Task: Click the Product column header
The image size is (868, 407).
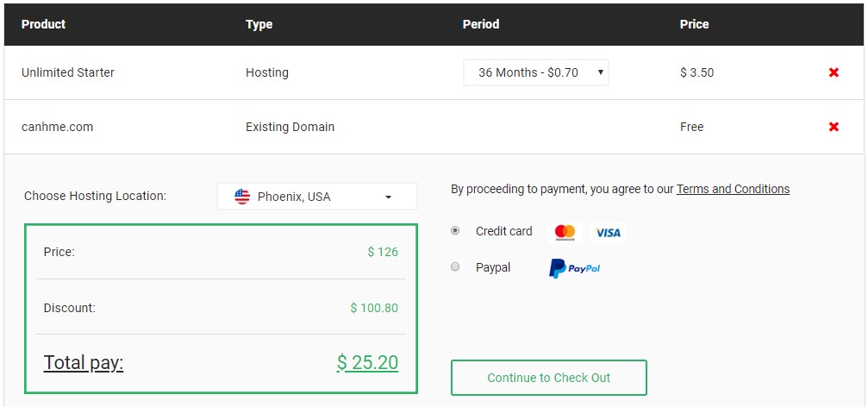Action: pos(44,24)
